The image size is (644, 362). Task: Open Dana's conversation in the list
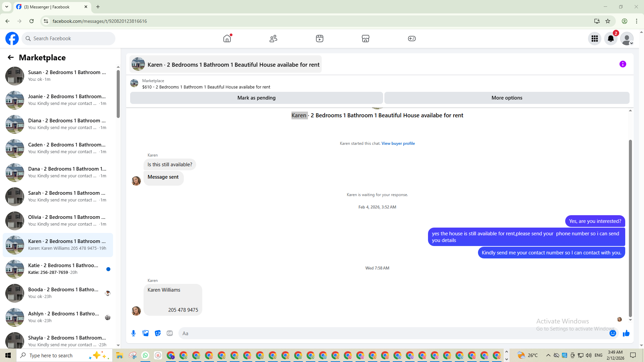58,173
